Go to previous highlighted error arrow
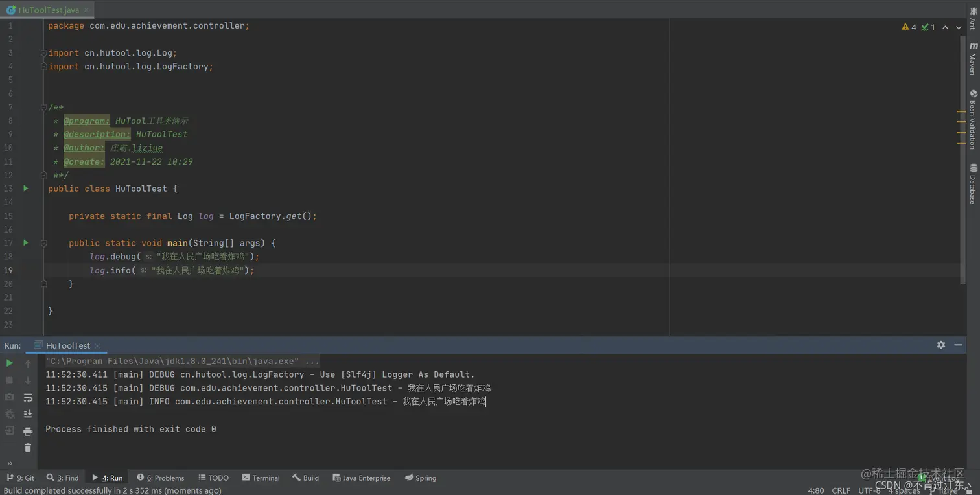The width and height of the screenshot is (980, 495). (x=945, y=27)
